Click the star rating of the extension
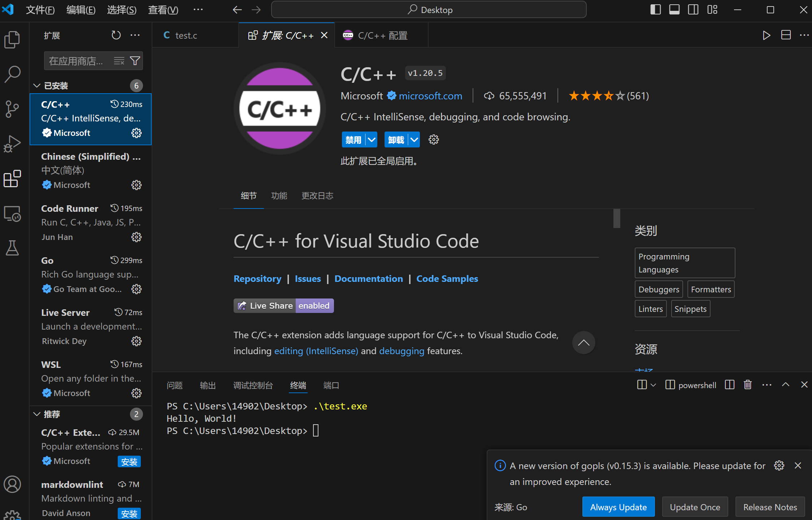This screenshot has height=520, width=812. [609, 96]
